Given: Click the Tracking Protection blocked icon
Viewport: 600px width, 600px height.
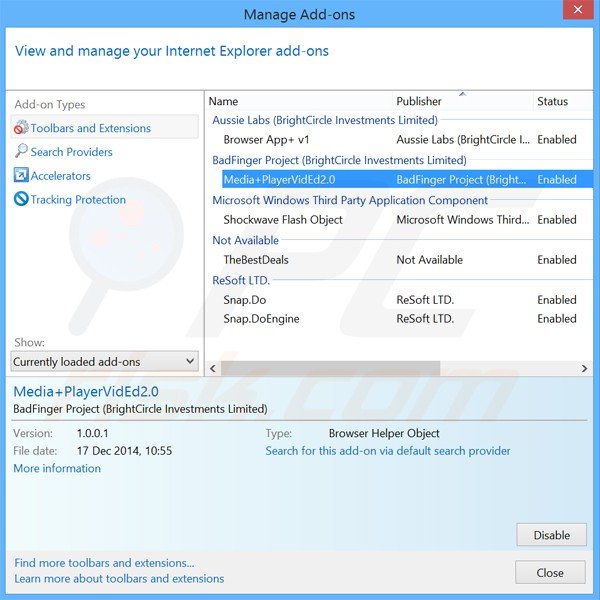Looking at the screenshot, I should (x=21, y=199).
